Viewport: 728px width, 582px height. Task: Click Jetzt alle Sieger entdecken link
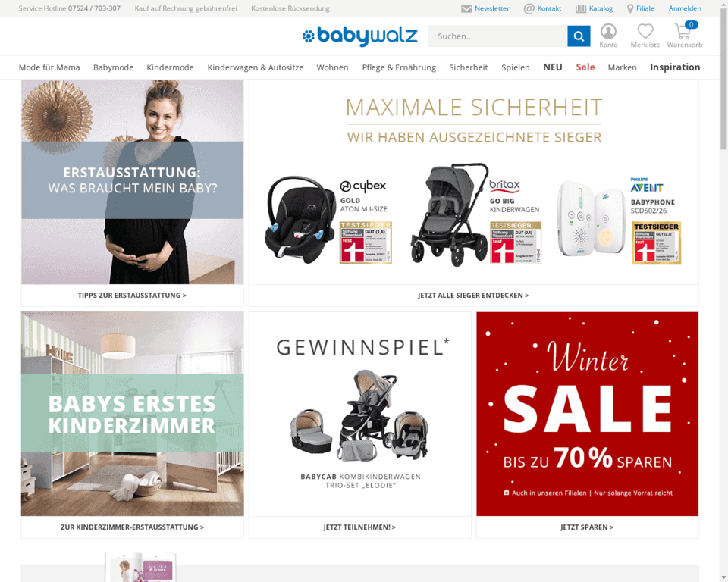pos(473,296)
